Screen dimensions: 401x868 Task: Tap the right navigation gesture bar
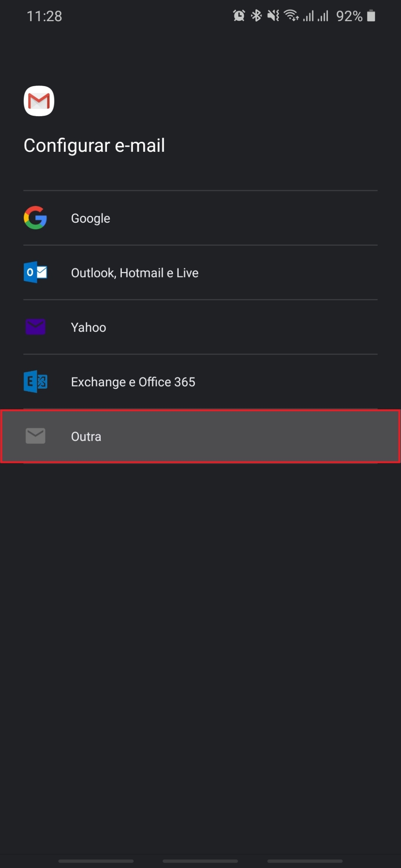point(305,861)
